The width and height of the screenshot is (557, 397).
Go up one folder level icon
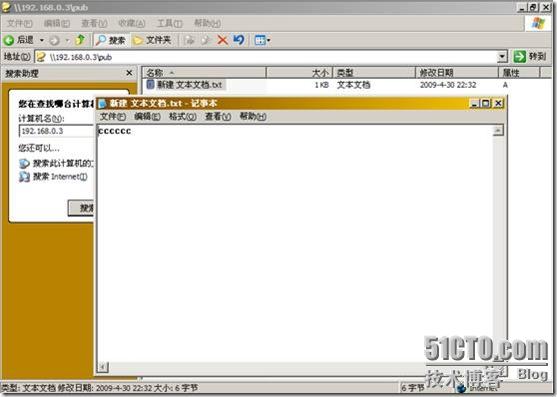(x=81, y=40)
